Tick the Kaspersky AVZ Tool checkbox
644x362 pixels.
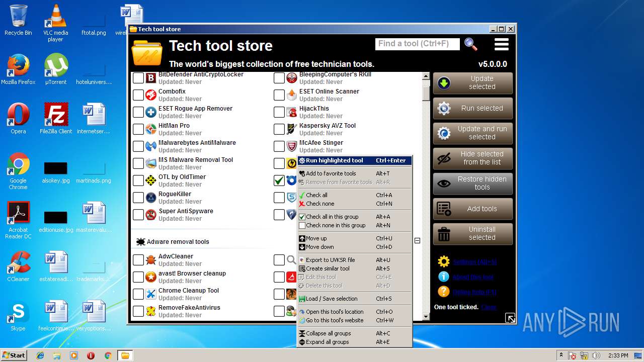[279, 129]
